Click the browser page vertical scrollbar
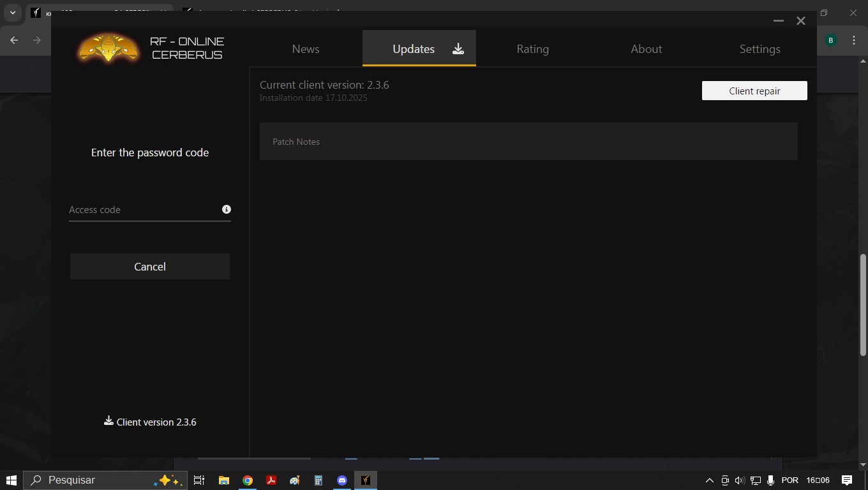This screenshot has height=490, width=868. pyautogui.click(x=863, y=304)
